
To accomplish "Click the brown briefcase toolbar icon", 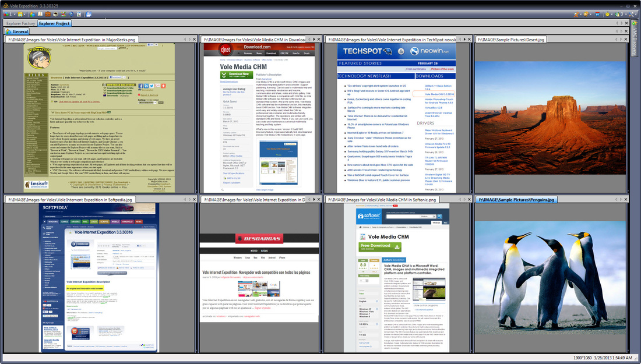I will 48,15.
